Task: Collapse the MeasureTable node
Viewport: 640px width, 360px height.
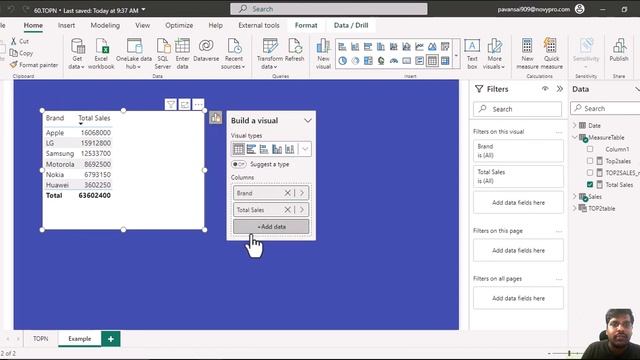Action: [x=575, y=137]
